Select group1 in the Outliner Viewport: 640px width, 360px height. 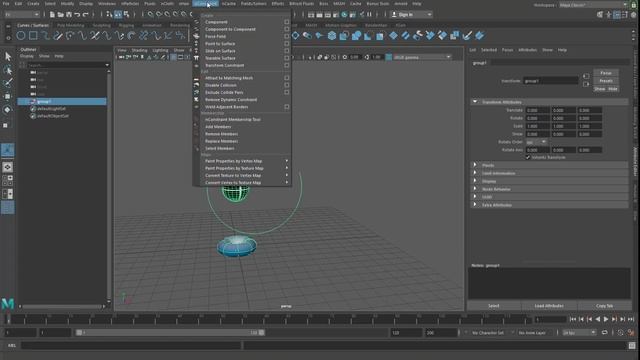(x=62, y=102)
